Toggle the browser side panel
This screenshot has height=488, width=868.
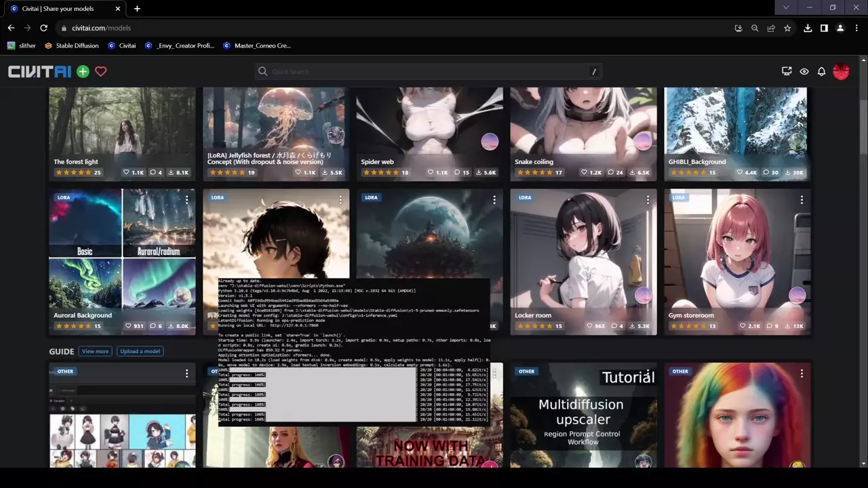(824, 28)
